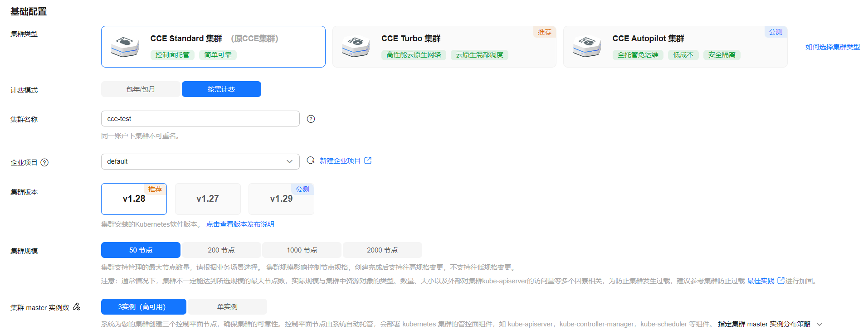Screen dimensions: 868x335
Task: Click the 低成本 tag
Action: point(683,55)
